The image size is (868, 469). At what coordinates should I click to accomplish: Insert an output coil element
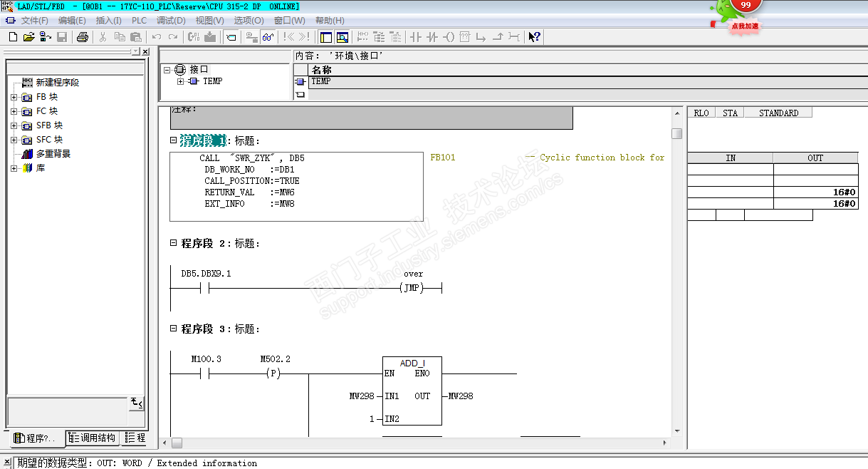pos(449,37)
